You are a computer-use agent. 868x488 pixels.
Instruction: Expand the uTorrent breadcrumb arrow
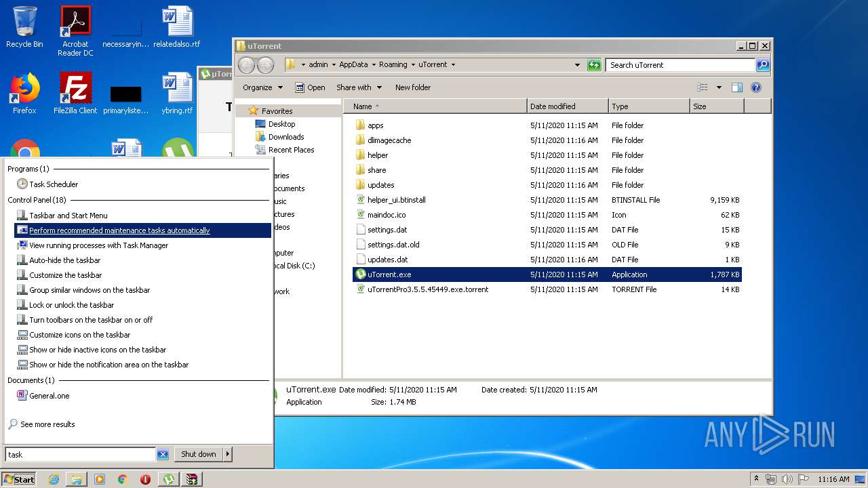click(453, 65)
